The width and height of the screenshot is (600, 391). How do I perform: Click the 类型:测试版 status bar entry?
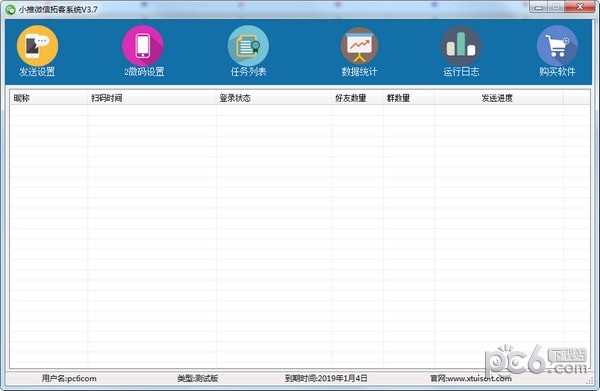(197, 378)
